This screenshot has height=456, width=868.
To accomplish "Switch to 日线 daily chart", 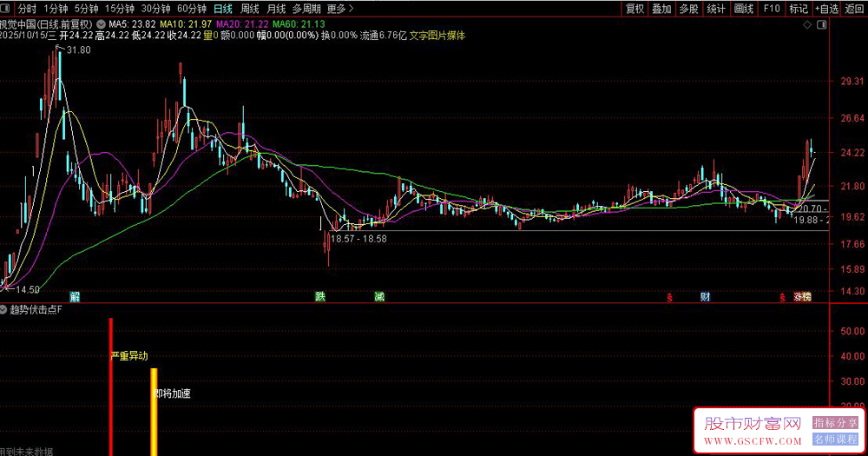I will pyautogui.click(x=223, y=9).
